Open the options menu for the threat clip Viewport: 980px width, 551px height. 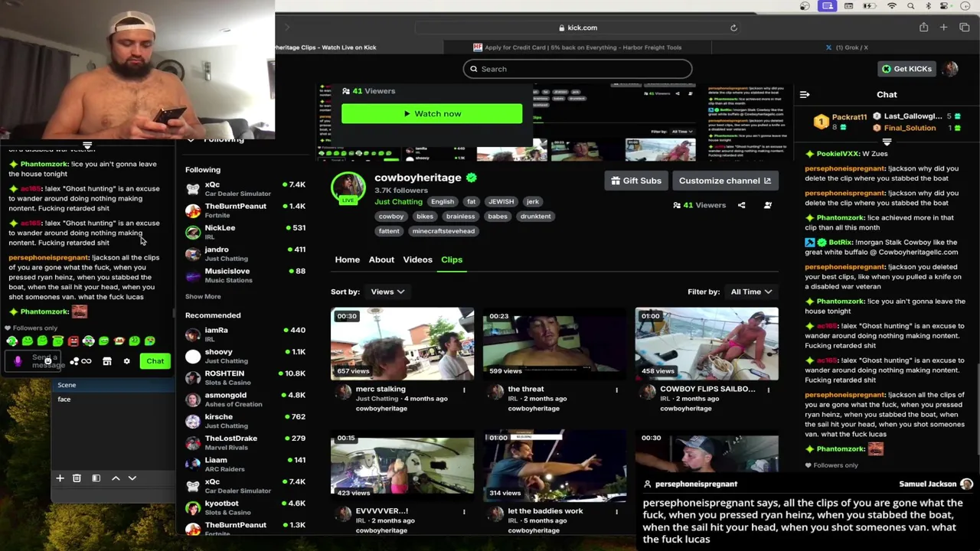click(x=616, y=390)
